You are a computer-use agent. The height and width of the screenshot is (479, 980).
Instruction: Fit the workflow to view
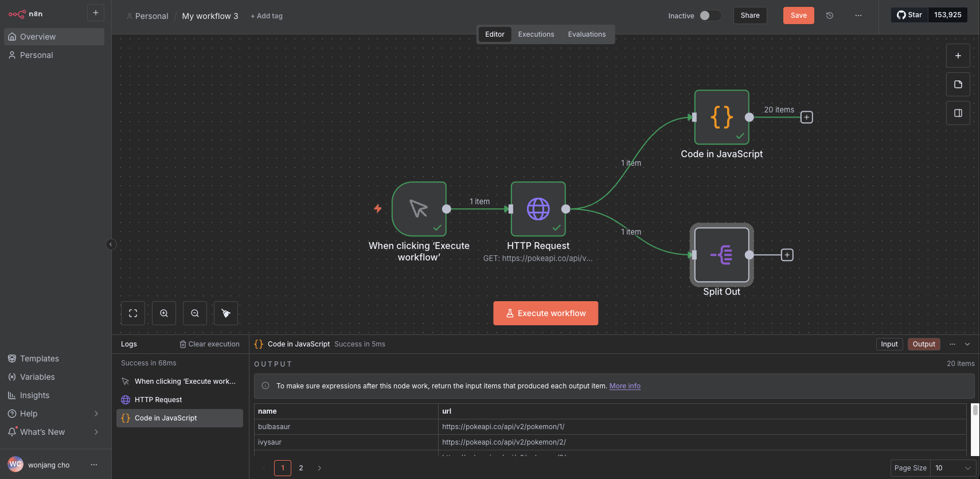point(133,313)
